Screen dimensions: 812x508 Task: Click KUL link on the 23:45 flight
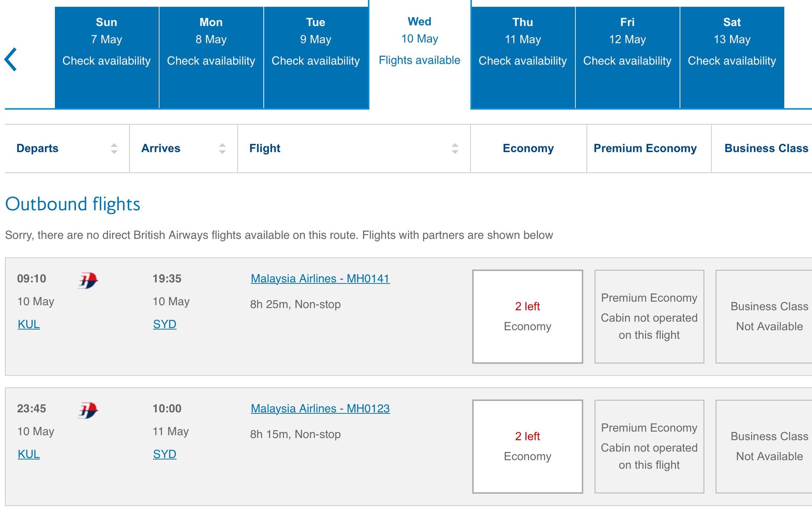tap(29, 454)
